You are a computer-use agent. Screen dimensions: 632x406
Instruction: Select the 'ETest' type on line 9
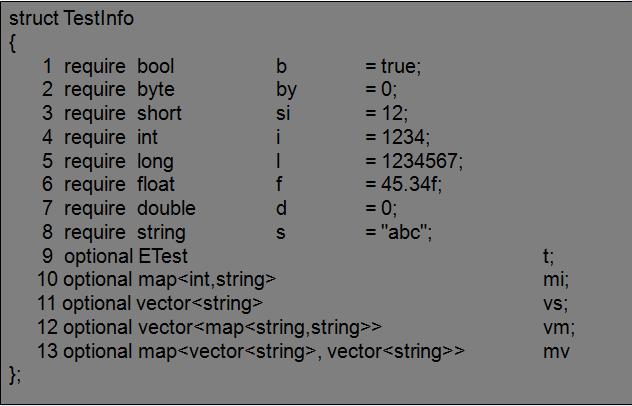pos(163,256)
